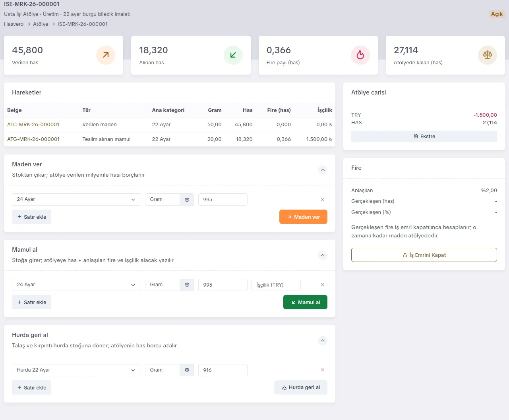The image size is (509, 420).
Task: Open document ATC-MRK-26-000001
Action: click(33, 125)
